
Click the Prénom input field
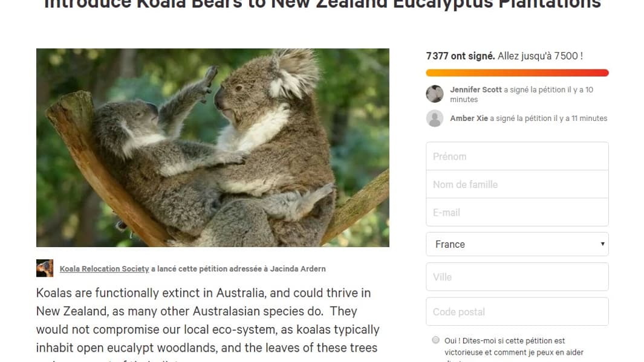point(517,156)
